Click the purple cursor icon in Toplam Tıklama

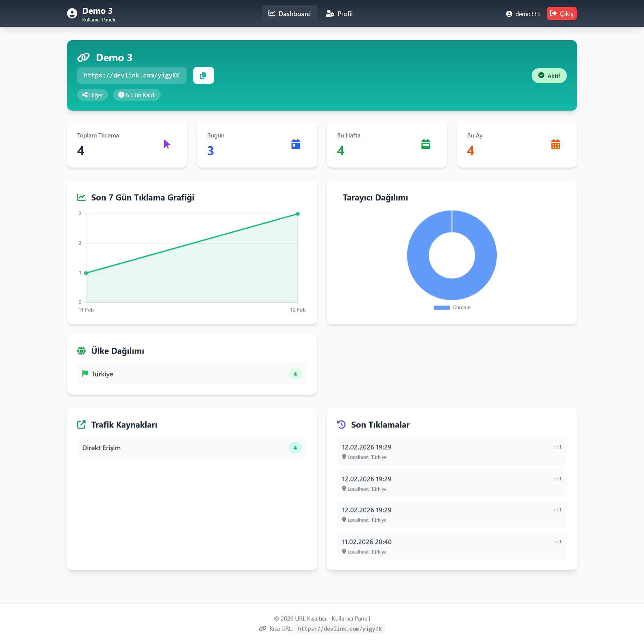167,144
